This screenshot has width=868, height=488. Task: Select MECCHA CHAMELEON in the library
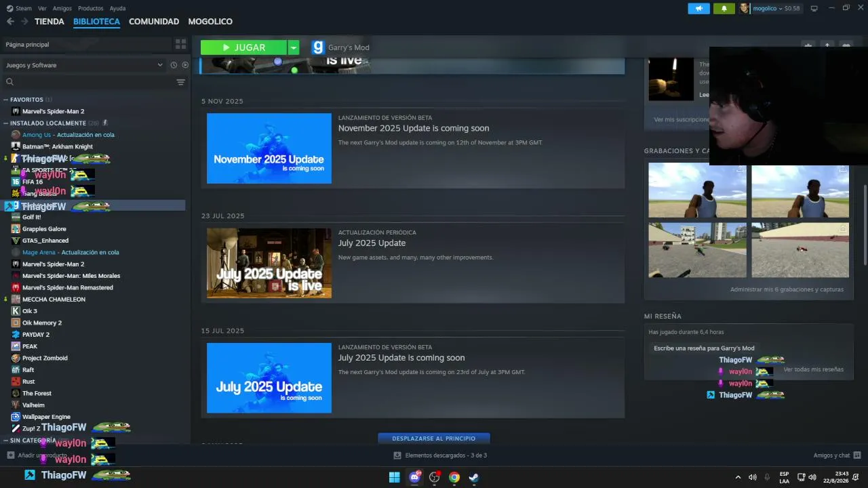pos(54,300)
